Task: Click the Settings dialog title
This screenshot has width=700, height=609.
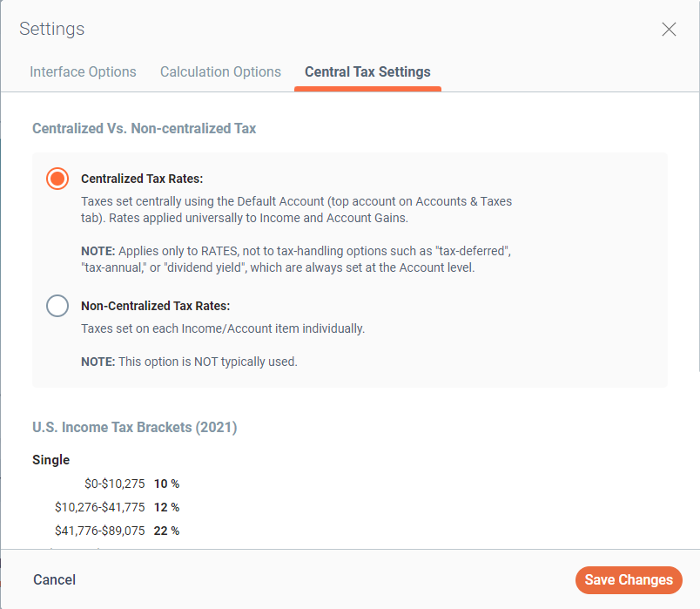Action: coord(51,29)
